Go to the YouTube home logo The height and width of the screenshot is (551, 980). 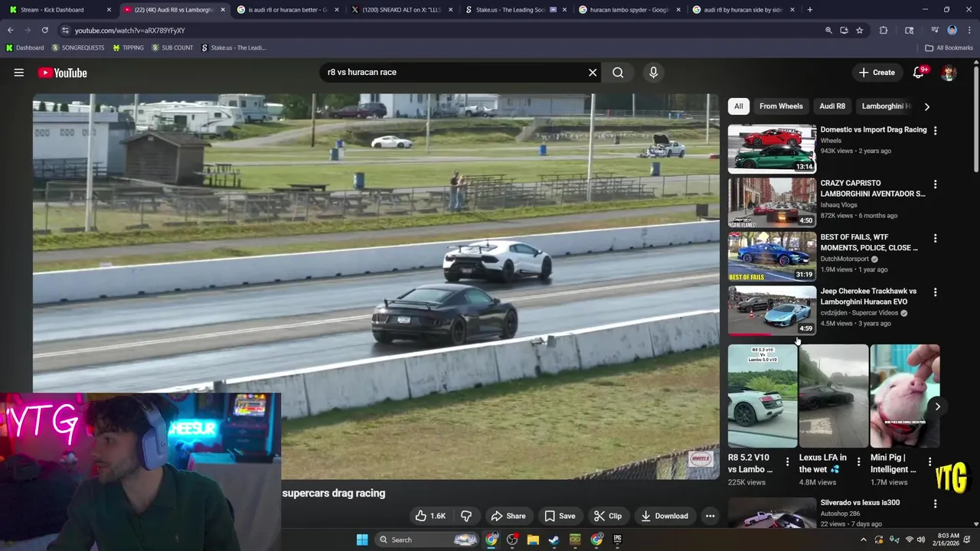click(x=62, y=73)
